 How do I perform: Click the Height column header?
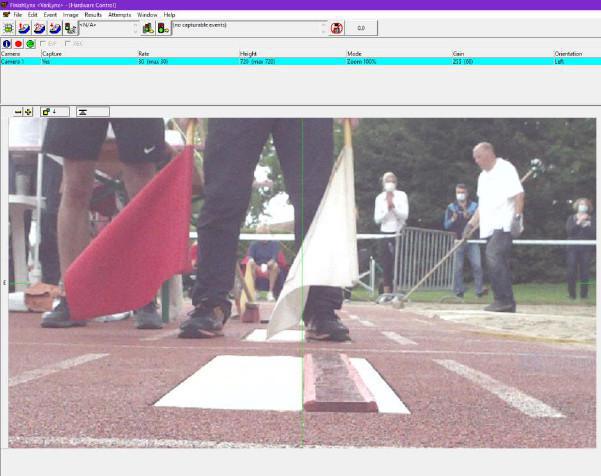[292, 54]
